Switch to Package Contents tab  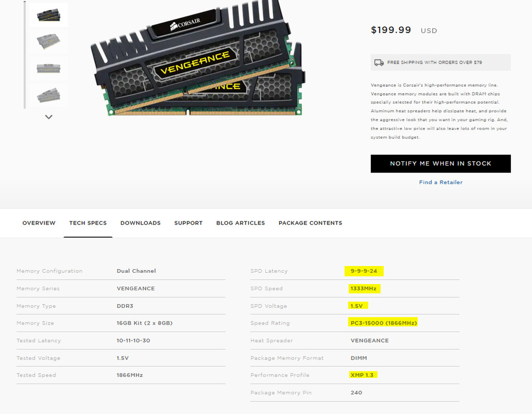click(310, 223)
